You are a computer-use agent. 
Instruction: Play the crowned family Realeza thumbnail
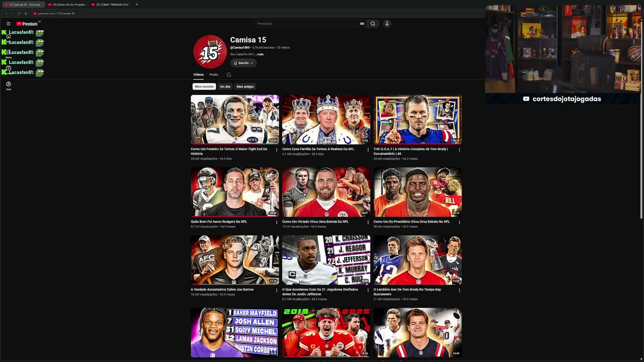pyautogui.click(x=326, y=120)
